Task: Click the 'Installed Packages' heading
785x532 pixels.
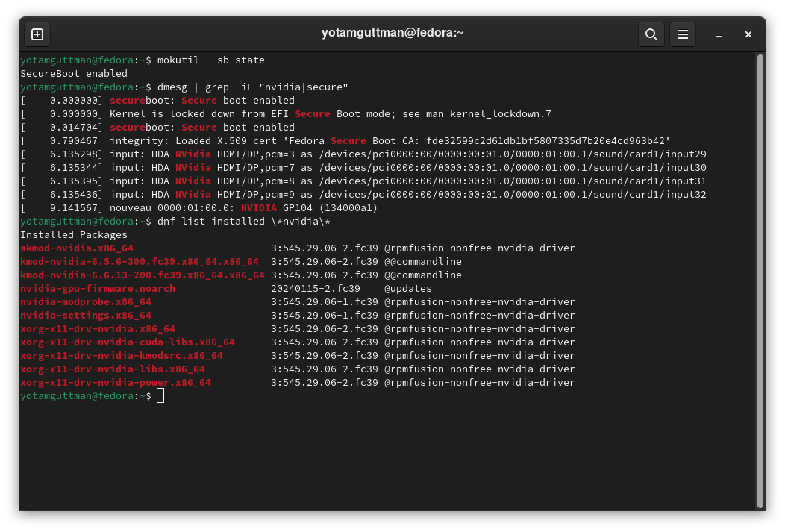Action: pos(74,235)
